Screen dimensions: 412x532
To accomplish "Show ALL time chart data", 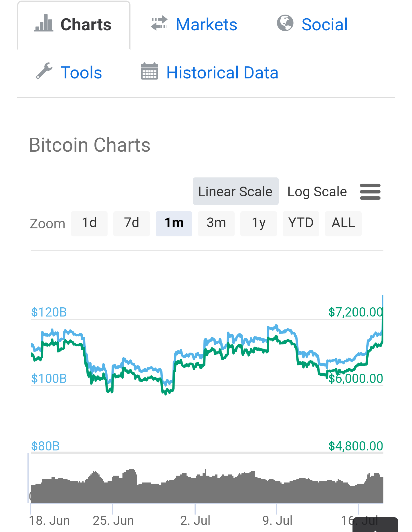I will 343,224.
